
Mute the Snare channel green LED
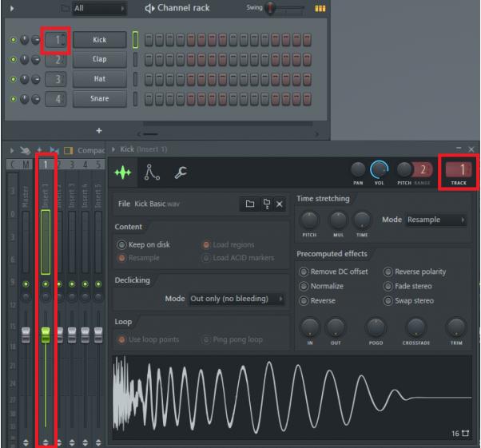point(14,99)
